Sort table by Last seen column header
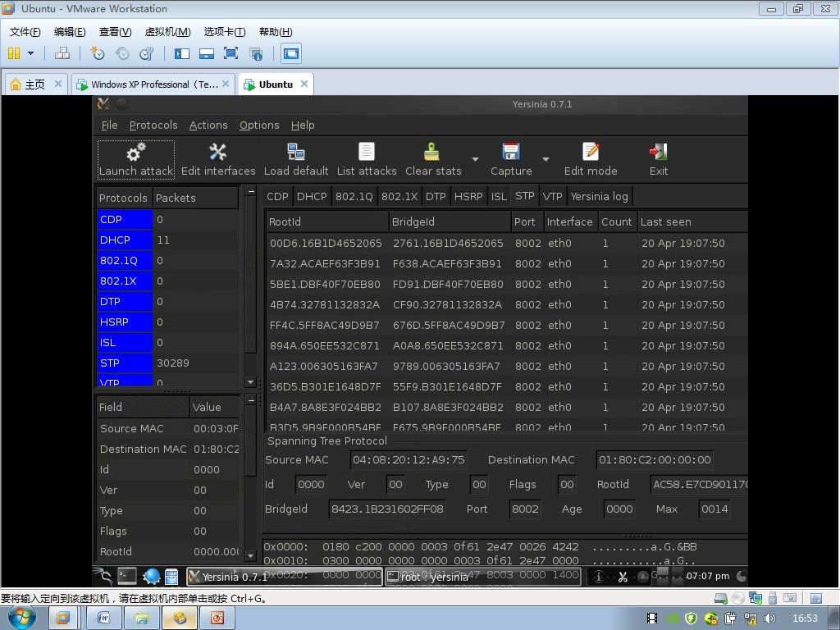The height and width of the screenshot is (630, 840). point(692,221)
